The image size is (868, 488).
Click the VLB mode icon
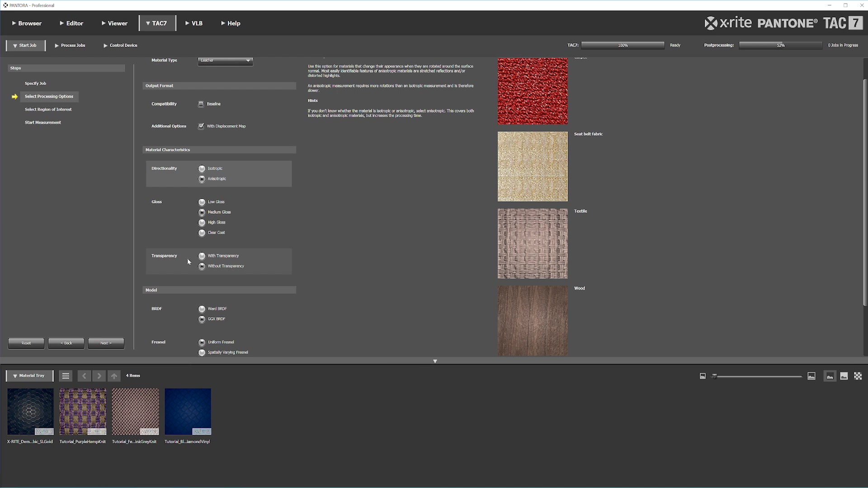pos(188,23)
